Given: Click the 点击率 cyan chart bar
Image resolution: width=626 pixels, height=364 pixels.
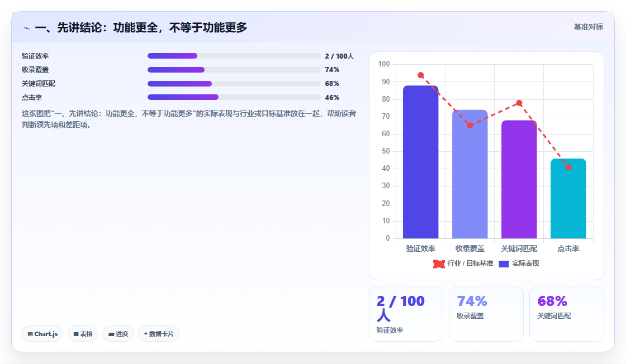Looking at the screenshot, I should tap(568, 199).
